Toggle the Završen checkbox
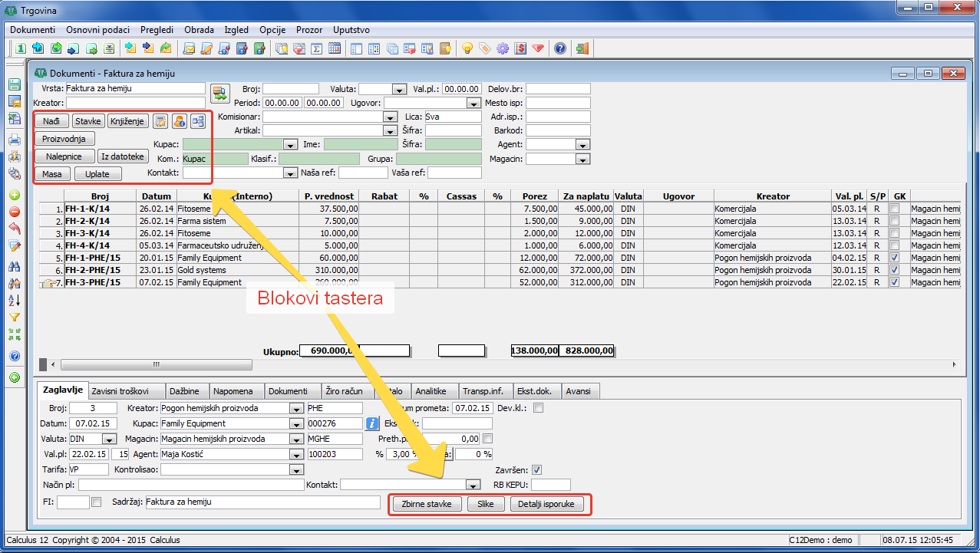The image size is (980, 553). click(537, 469)
